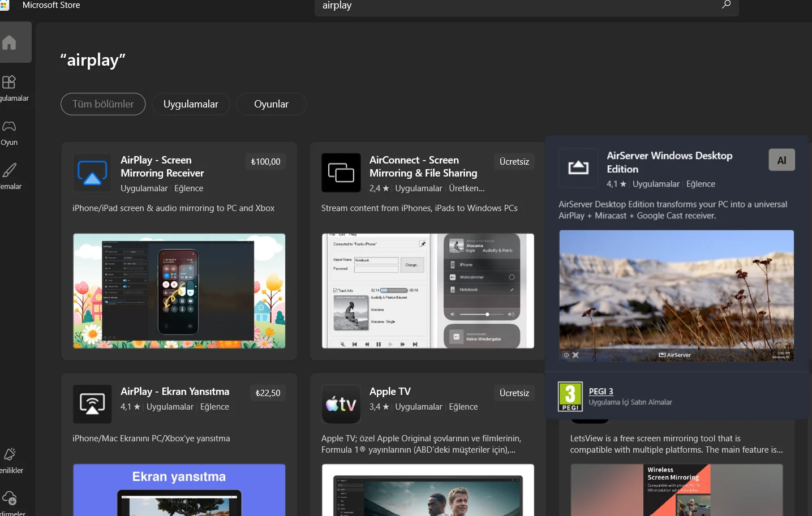This screenshot has width=812, height=516.
Task: Open the AirPlay Screen Mirroring Receiver screenshot
Action: pos(179,291)
